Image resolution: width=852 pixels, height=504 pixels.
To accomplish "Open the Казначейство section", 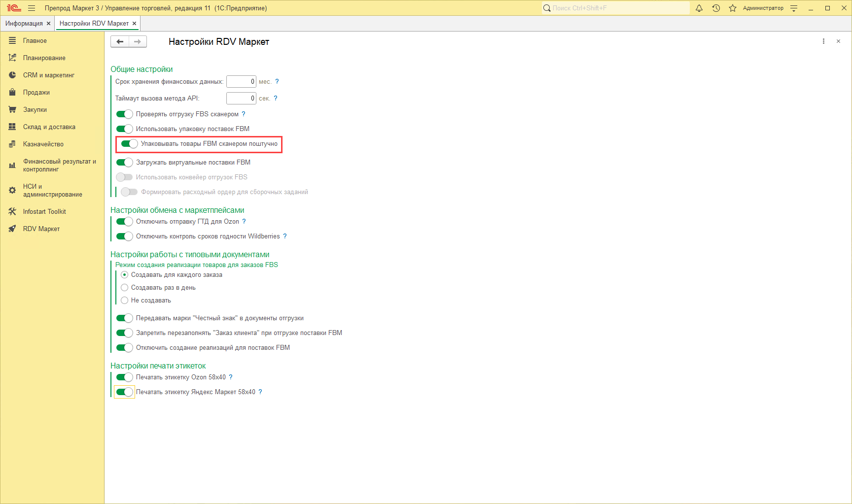I will [x=43, y=144].
